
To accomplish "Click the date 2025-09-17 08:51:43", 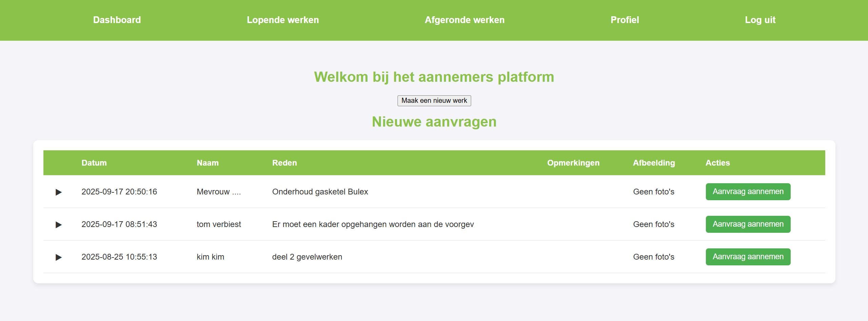I will point(119,224).
